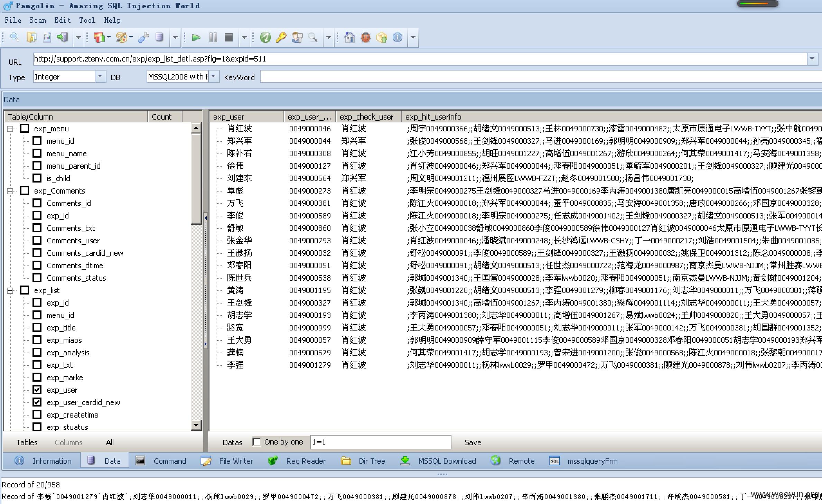Pause the running scan
The width and height of the screenshot is (822, 504).
click(x=213, y=37)
